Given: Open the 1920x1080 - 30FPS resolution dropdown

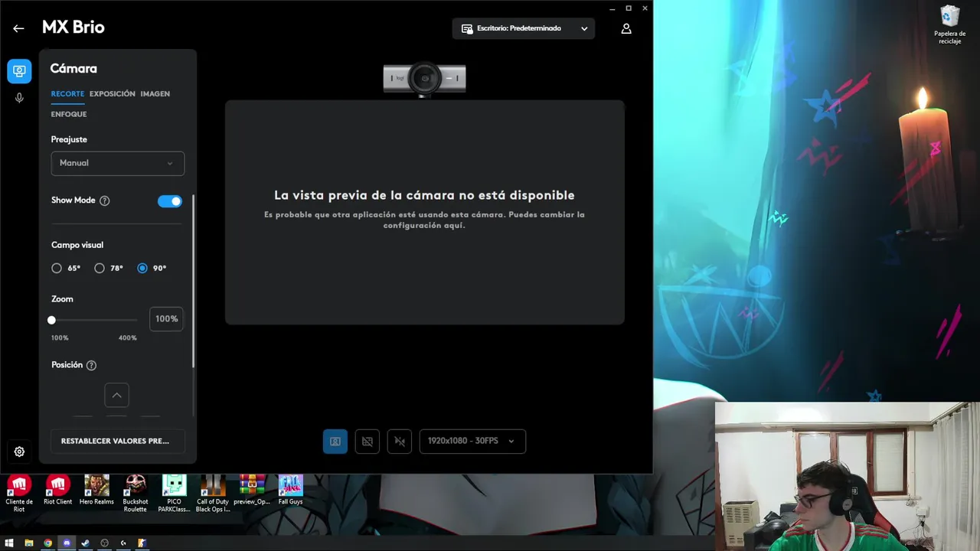Looking at the screenshot, I should (472, 441).
